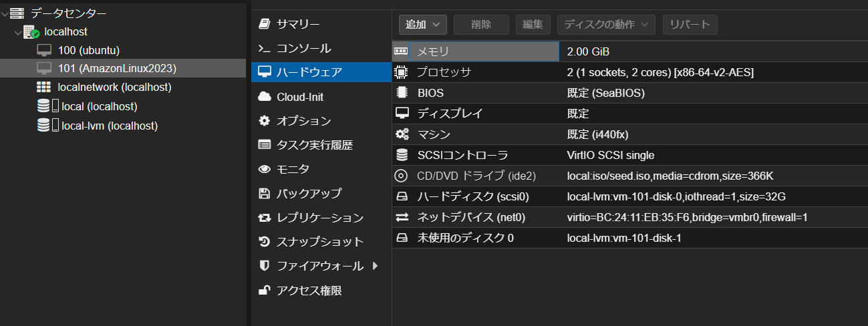Viewport: 868px width, 326px height.
Task: Click the processor value with x86-64-v2-AES
Action: [660, 72]
